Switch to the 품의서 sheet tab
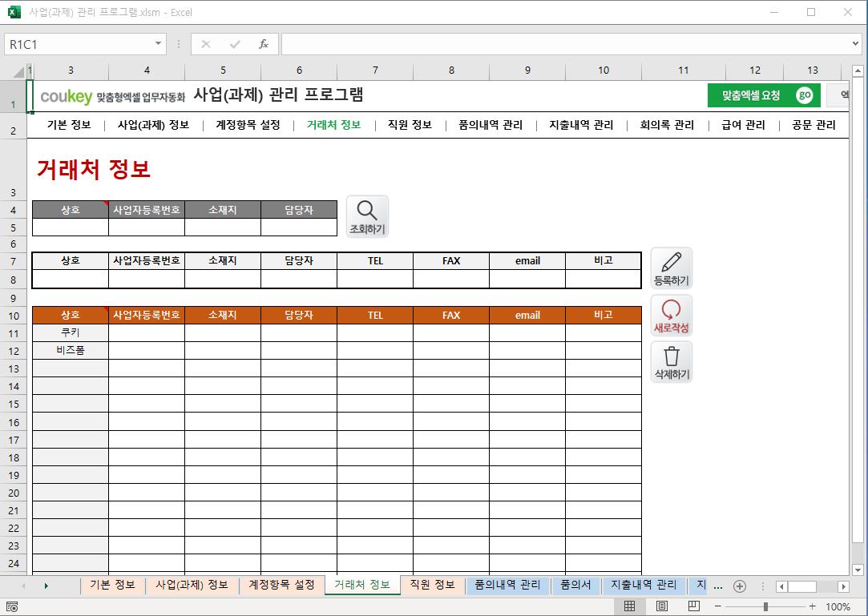868x616 pixels. [575, 585]
